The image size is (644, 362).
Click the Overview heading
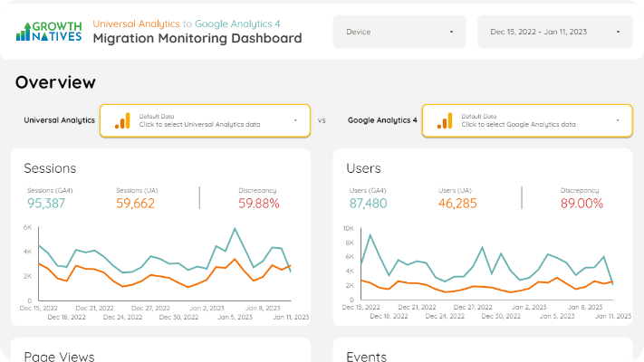pyautogui.click(x=55, y=82)
